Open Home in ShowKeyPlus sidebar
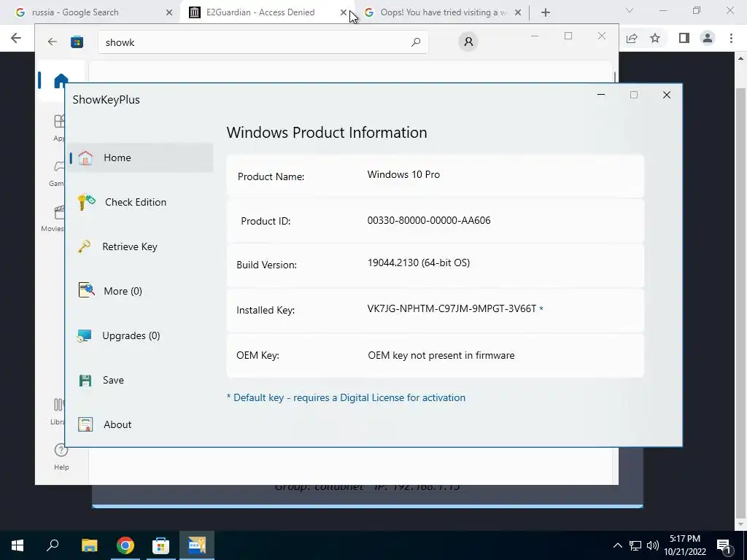 pyautogui.click(x=140, y=157)
